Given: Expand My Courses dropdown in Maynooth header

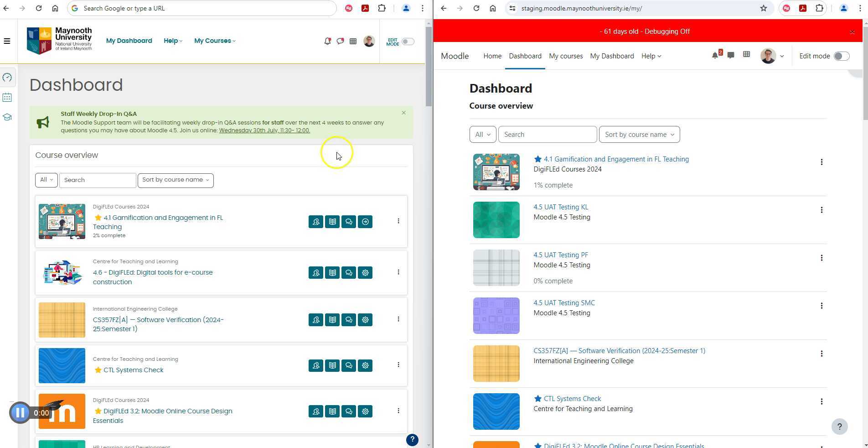Looking at the screenshot, I should pyautogui.click(x=215, y=41).
